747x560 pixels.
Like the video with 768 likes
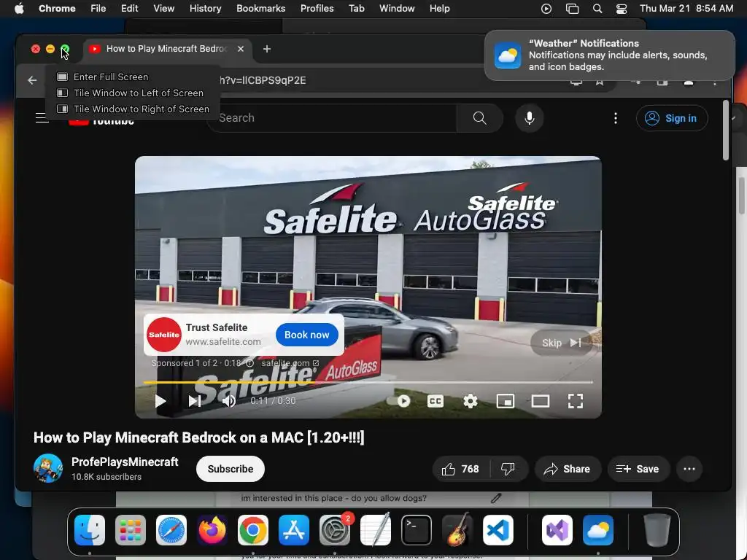click(x=460, y=469)
